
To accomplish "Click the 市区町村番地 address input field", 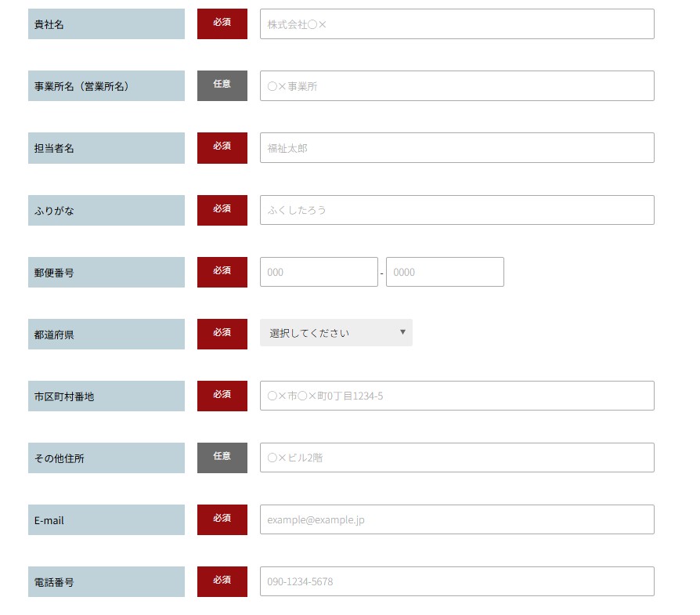I will point(456,396).
